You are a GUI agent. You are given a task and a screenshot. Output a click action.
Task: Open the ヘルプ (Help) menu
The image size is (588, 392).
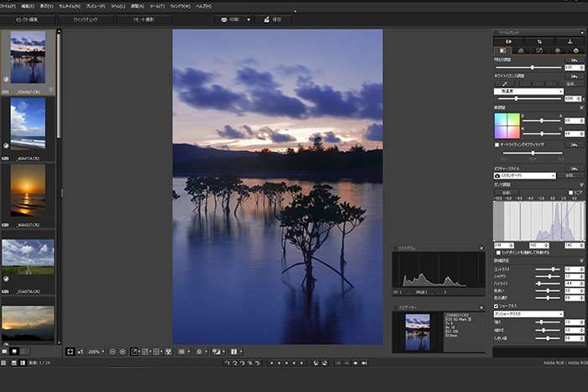click(203, 6)
